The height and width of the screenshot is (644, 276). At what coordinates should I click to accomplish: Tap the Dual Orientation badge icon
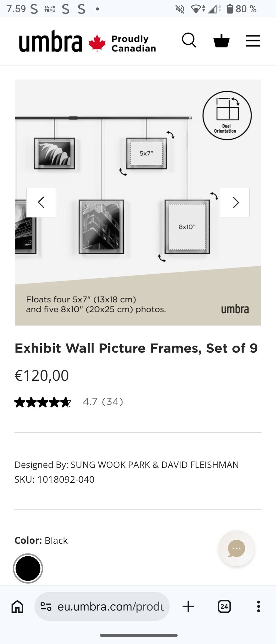[227, 116]
